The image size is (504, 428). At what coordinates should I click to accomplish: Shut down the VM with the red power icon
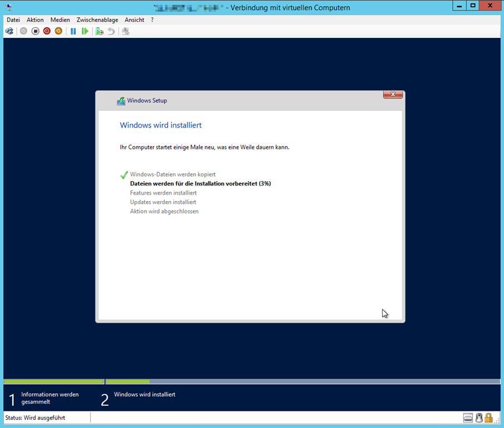coord(47,31)
